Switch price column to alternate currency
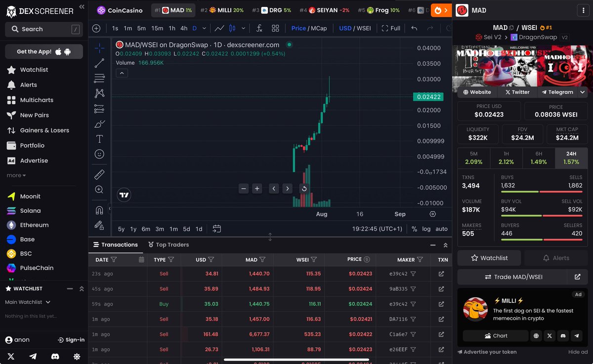This screenshot has height=364, width=593. pos(367,259)
